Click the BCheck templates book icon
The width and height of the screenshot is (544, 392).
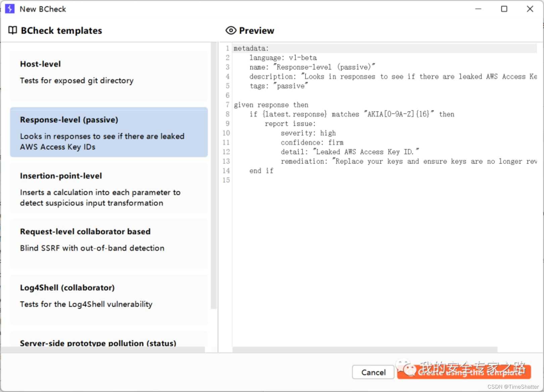click(12, 31)
